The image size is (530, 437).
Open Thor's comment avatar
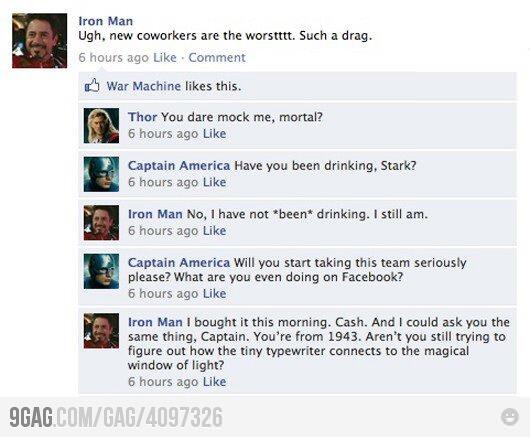[101, 125]
